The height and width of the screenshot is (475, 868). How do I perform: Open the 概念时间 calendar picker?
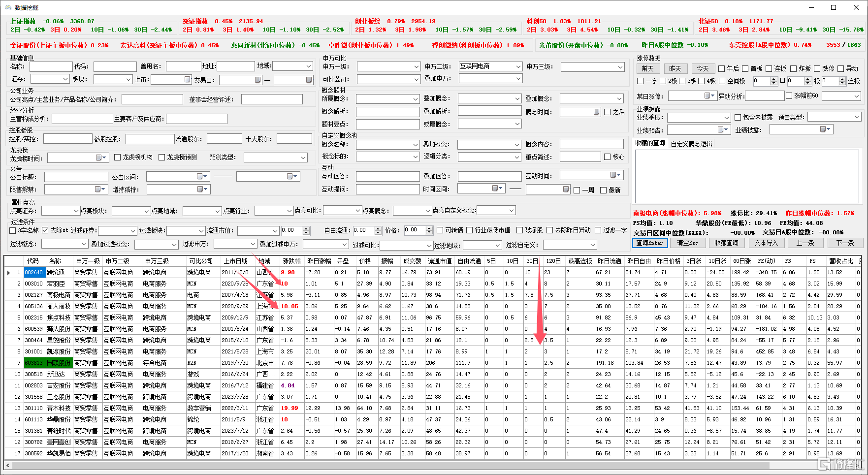pos(596,112)
